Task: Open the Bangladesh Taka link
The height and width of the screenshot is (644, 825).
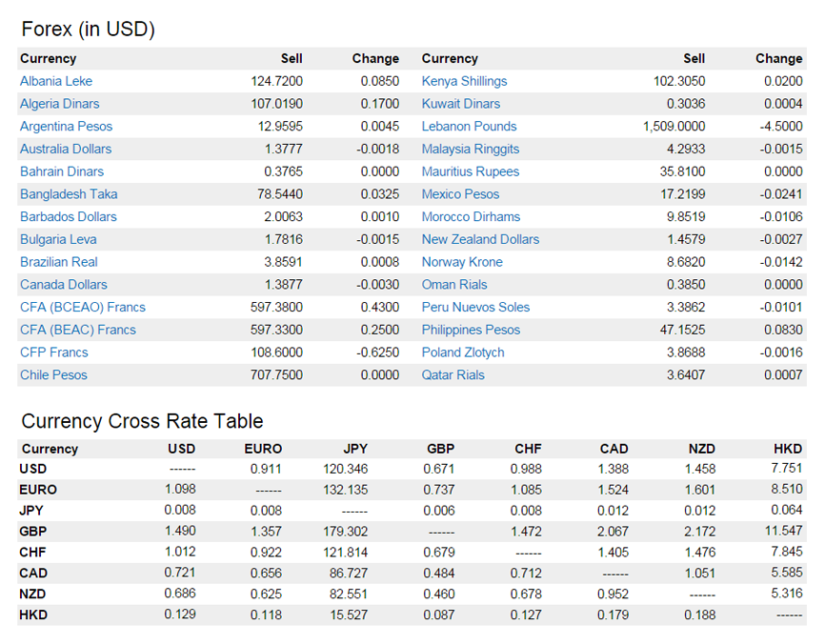Action: point(69,194)
